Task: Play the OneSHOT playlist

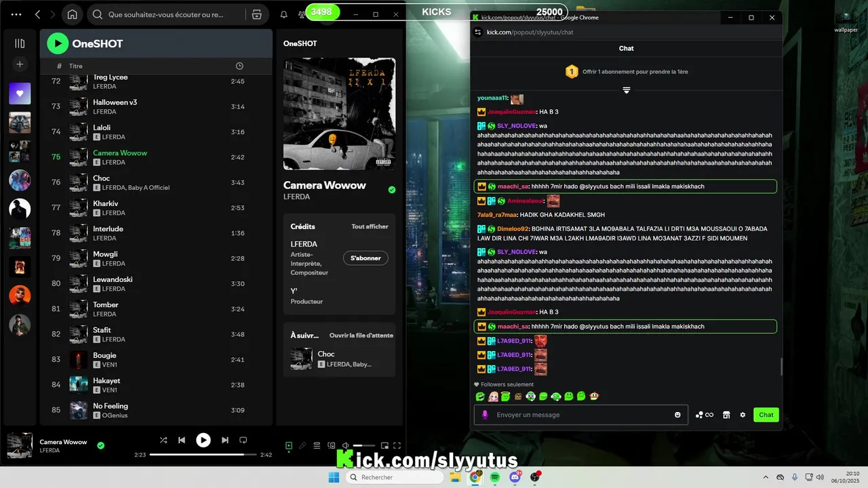Action: point(58,43)
